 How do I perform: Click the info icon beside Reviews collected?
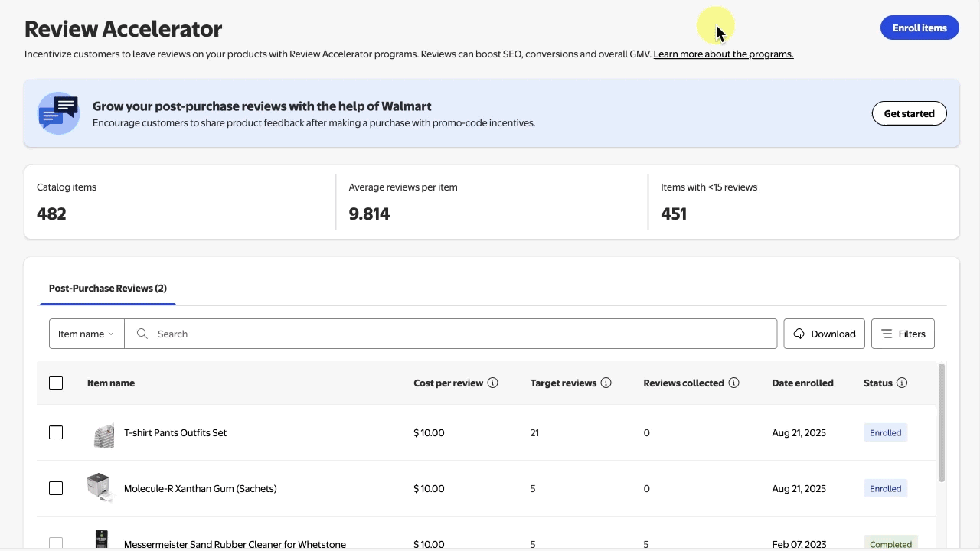(733, 383)
